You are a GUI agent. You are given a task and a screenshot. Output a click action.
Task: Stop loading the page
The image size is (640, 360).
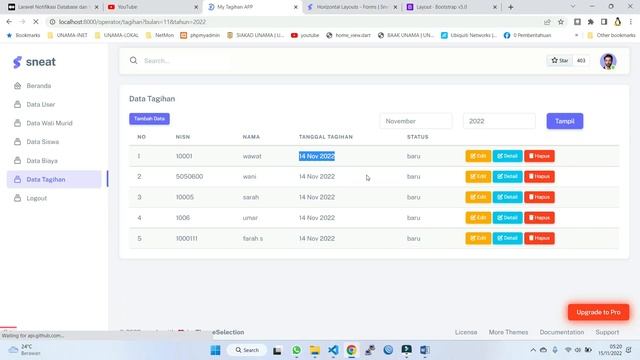36,22
